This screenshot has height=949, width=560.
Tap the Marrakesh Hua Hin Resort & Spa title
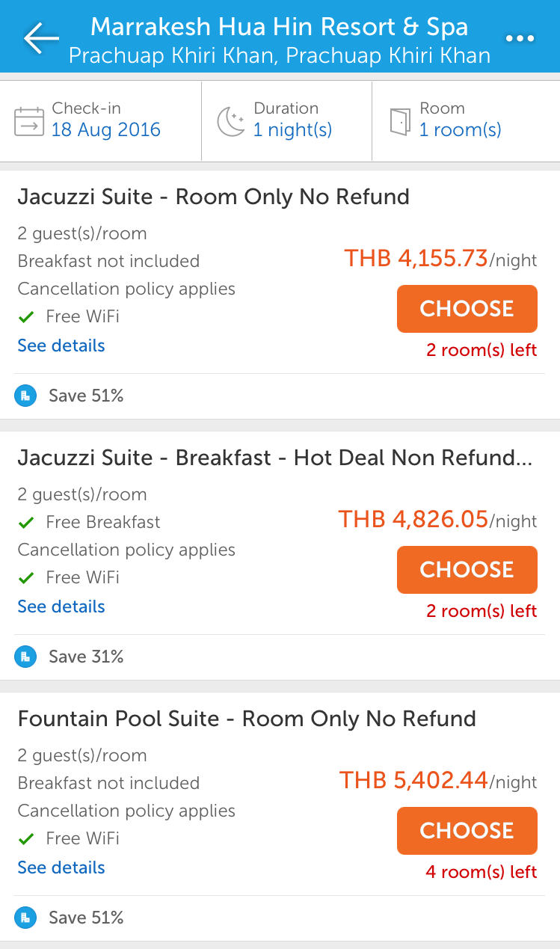pyautogui.click(x=279, y=28)
